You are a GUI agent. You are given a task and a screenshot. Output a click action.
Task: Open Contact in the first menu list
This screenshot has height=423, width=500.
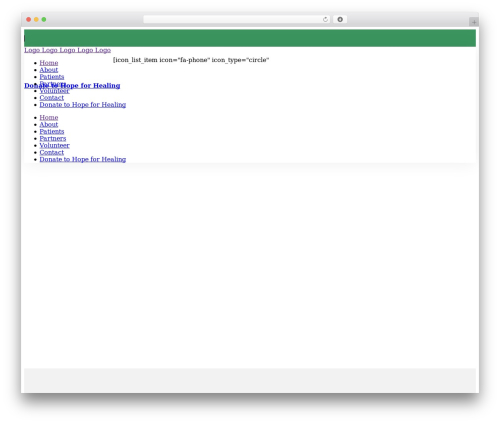(x=52, y=98)
